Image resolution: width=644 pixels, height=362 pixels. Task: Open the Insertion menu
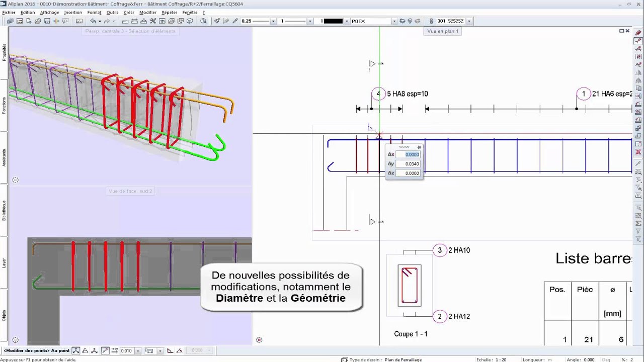(73, 13)
